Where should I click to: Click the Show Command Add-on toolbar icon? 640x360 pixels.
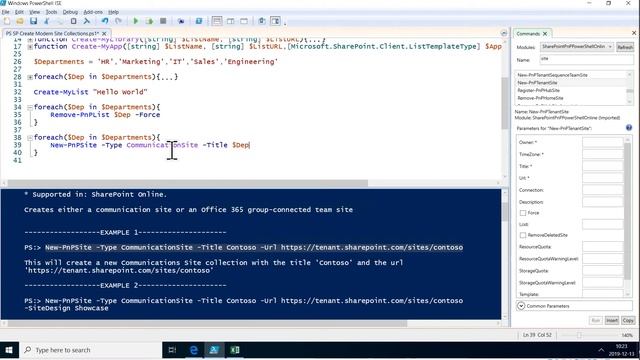pos(276,21)
